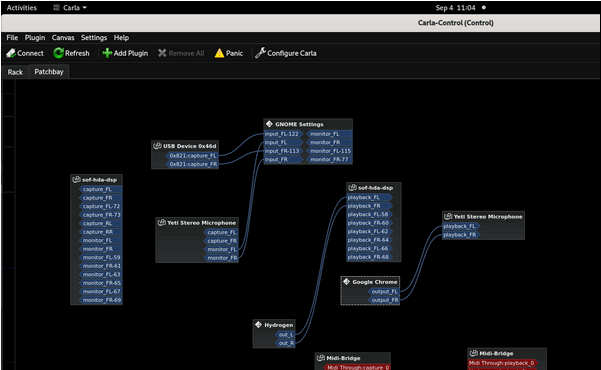This screenshot has height=370, width=601.
Task: Open the File menu
Action: point(12,38)
